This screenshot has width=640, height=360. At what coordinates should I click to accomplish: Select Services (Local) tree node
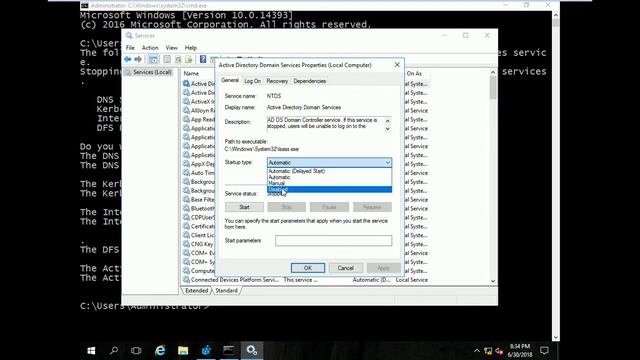(152, 72)
